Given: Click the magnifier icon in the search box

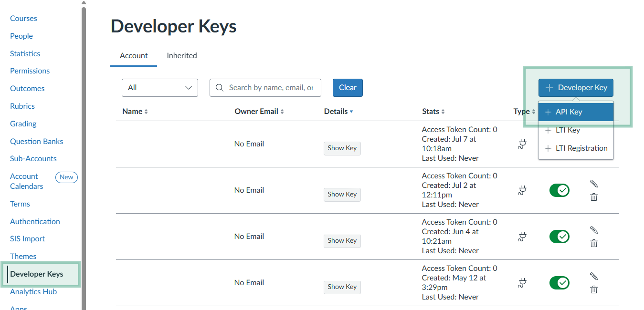Looking at the screenshot, I should [220, 88].
